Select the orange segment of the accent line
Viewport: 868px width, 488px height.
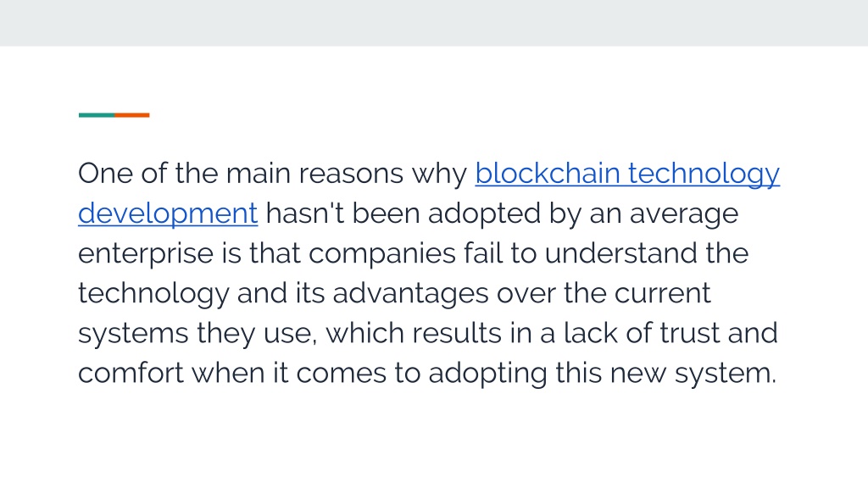[x=131, y=115]
